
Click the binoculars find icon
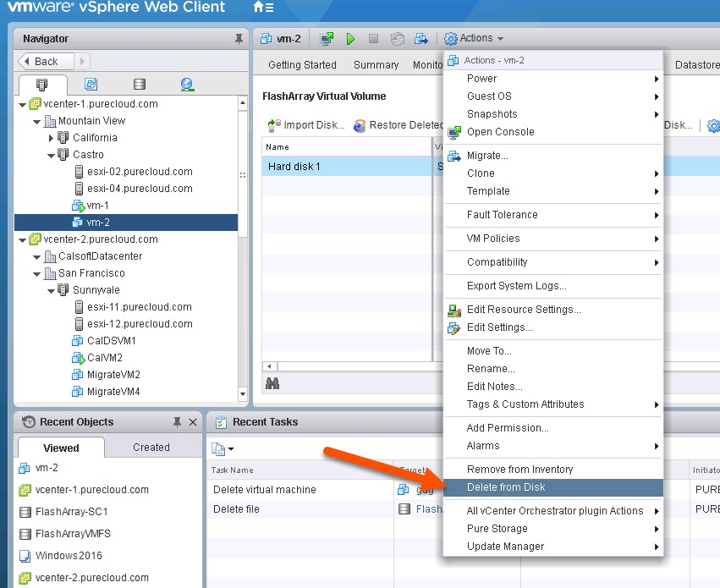coord(272,383)
